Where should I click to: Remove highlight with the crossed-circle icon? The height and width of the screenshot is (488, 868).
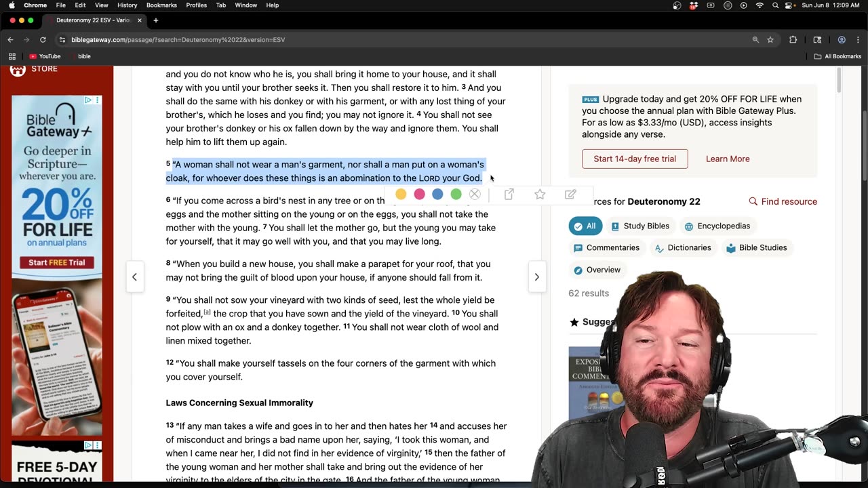(475, 195)
